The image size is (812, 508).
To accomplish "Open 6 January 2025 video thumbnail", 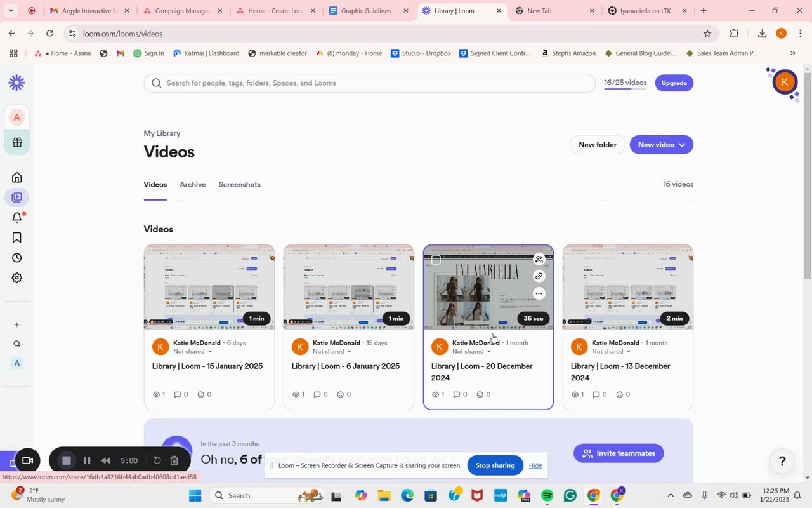I will pyautogui.click(x=349, y=287).
